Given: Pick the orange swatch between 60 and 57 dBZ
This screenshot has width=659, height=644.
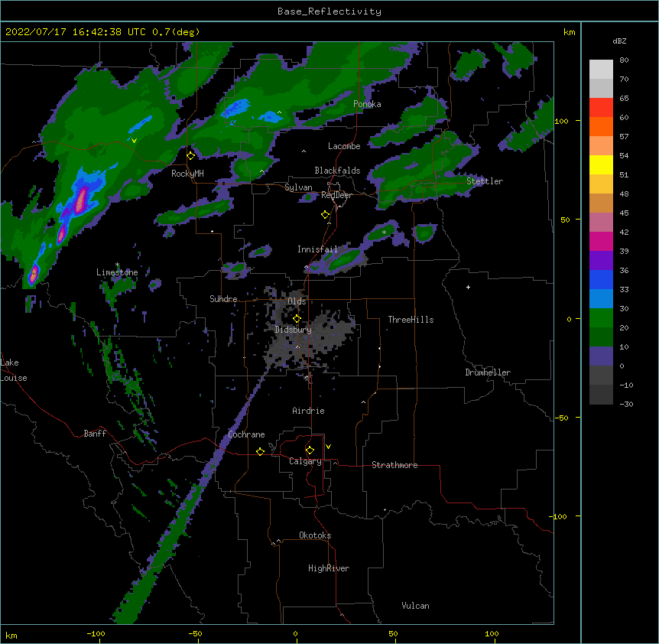Looking at the screenshot, I should coord(601,126).
